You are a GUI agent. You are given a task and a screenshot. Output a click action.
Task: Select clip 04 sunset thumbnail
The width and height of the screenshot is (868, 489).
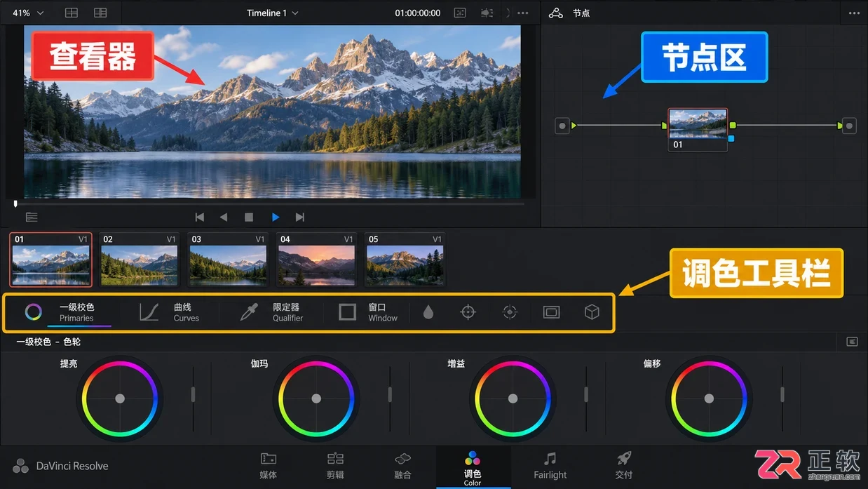316,260
